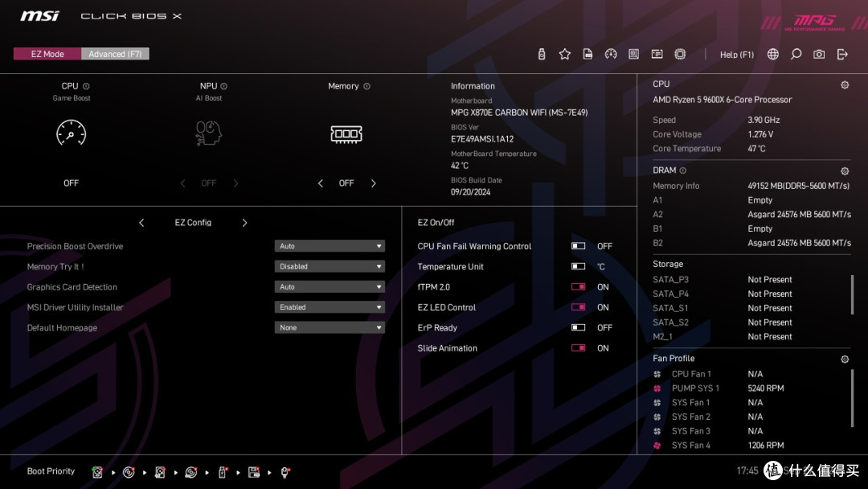
Task: Click the BIOS version E7E49AMSI.1A12 text
Action: (x=482, y=139)
